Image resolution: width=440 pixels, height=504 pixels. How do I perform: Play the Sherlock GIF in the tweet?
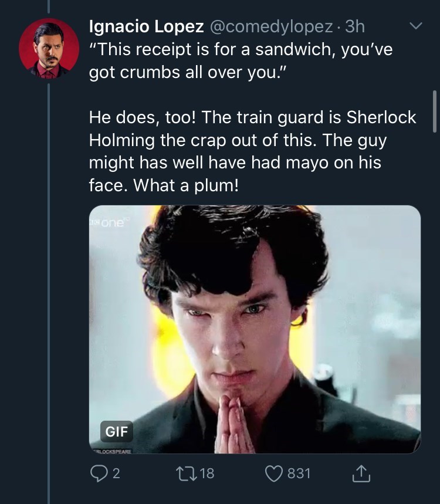point(255,329)
